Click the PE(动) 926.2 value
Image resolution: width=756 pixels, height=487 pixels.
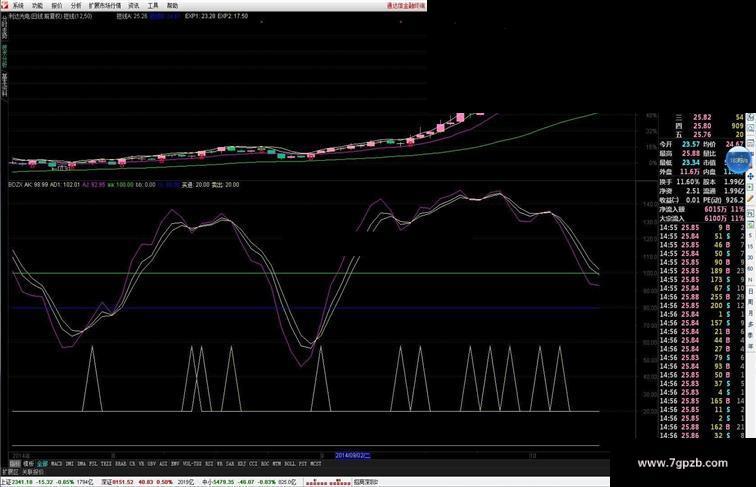click(734, 200)
